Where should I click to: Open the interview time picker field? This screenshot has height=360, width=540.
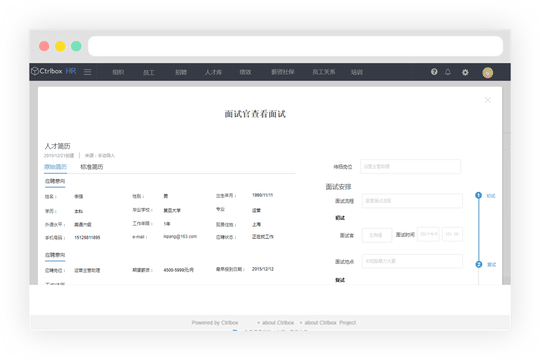click(452, 234)
